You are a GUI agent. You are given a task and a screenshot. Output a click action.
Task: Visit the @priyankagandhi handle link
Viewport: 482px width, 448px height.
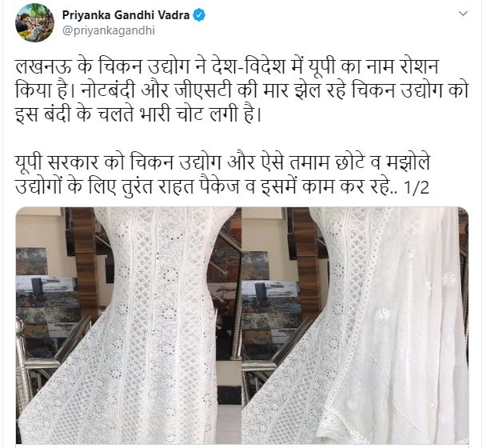tap(109, 30)
